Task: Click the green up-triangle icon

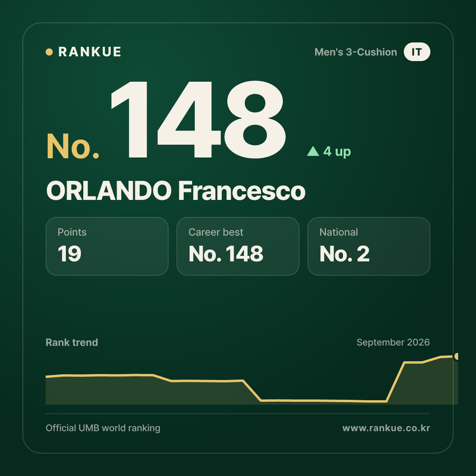Action: tap(313, 151)
